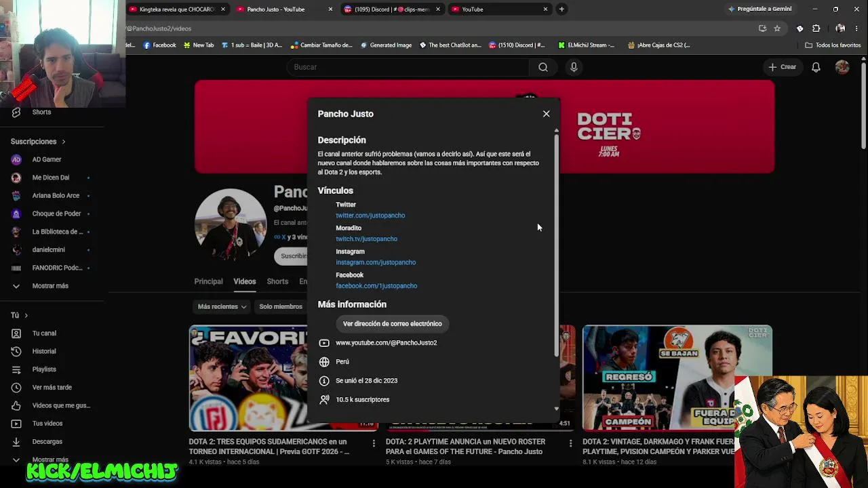Open the Me Dicen Dai channel

point(51,178)
